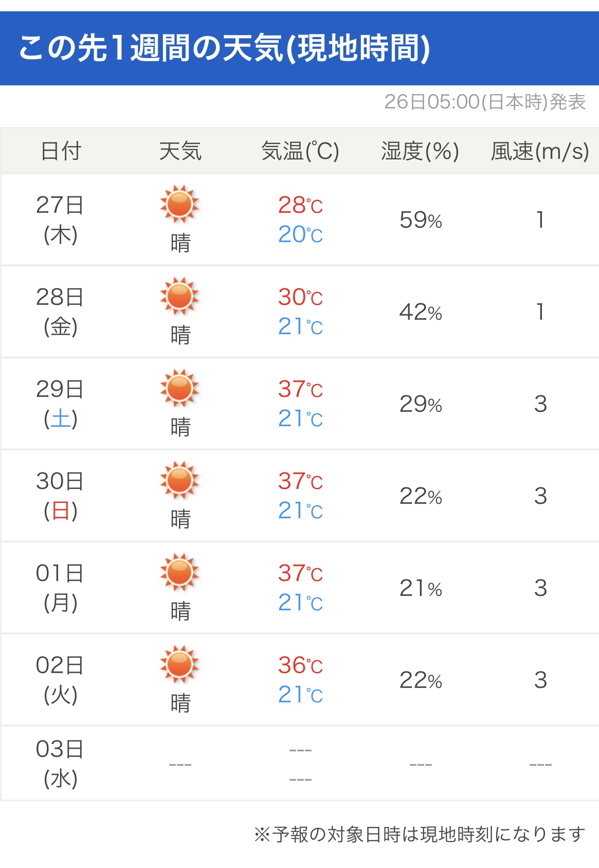
Task: Click the footnote about 現地時刻
Action: (419, 834)
